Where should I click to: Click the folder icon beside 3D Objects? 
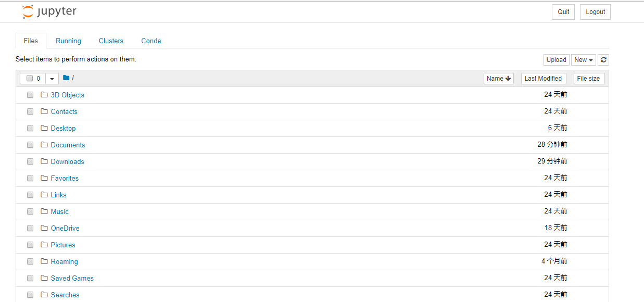click(x=44, y=95)
